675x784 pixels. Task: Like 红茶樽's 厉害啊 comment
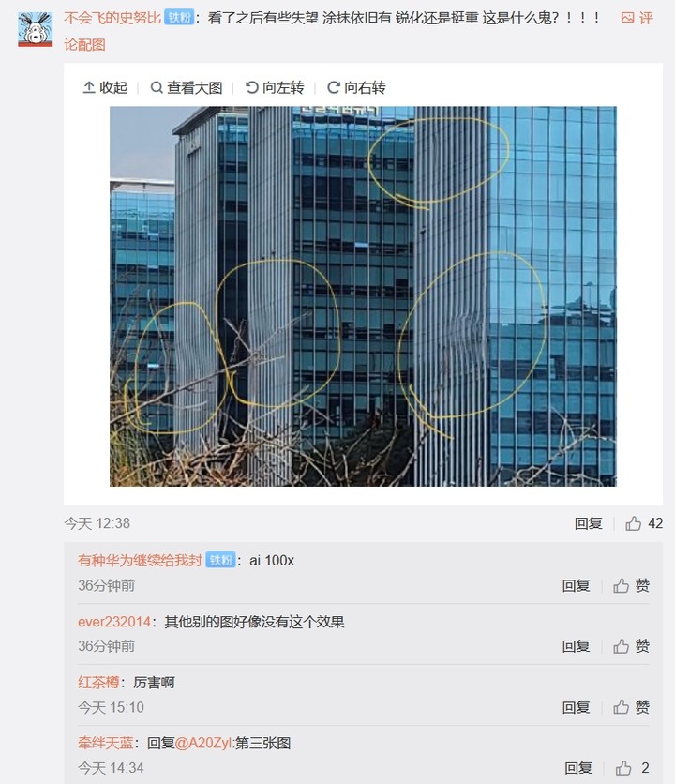(x=632, y=707)
